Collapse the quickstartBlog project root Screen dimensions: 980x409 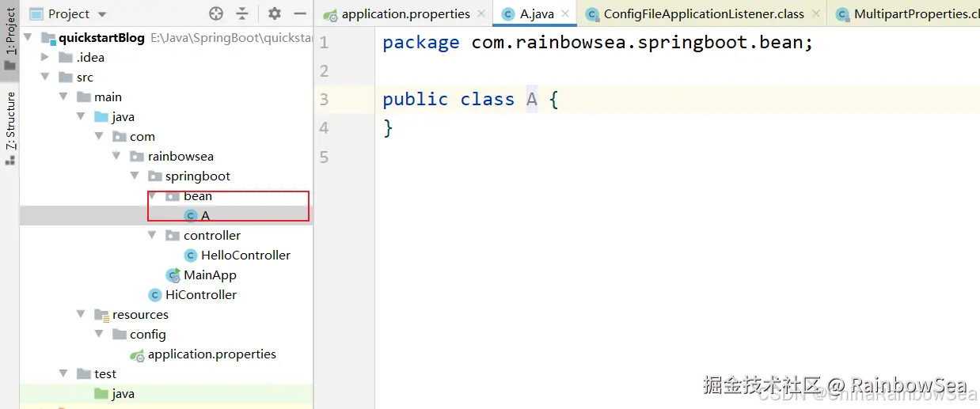[28, 37]
